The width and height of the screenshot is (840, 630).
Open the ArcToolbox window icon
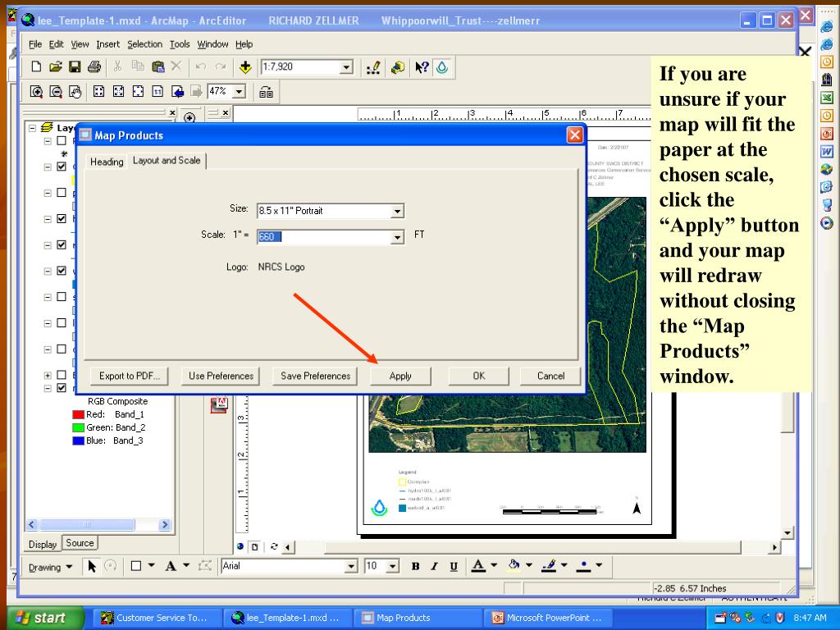pyautogui.click(x=398, y=67)
